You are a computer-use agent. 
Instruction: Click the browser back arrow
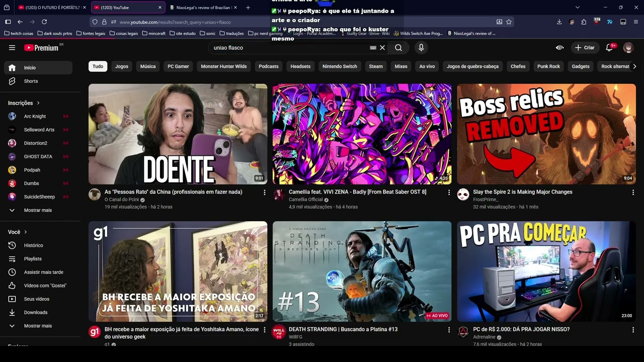click(x=20, y=22)
